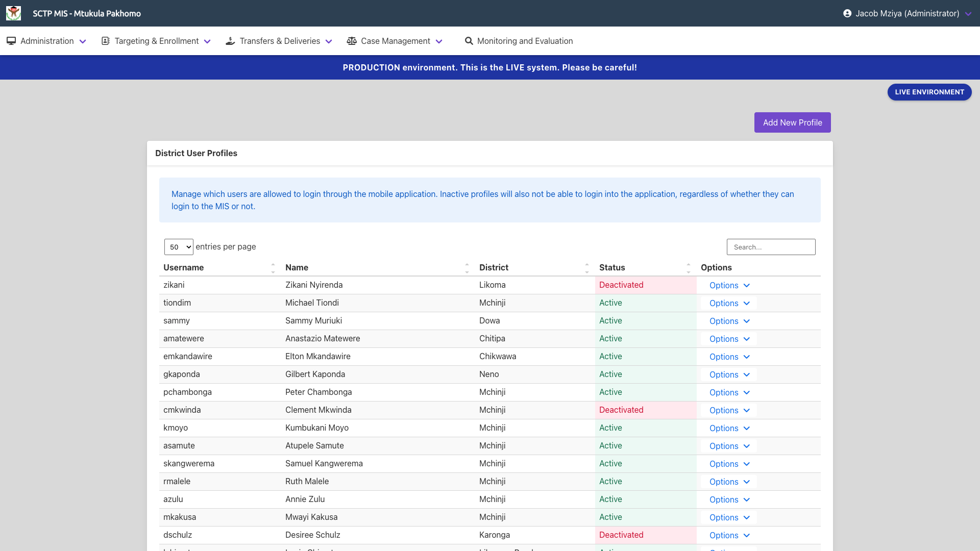Click the LIVE ENVIRONMENT badge
Screen dimensions: 980x551
tap(929, 92)
